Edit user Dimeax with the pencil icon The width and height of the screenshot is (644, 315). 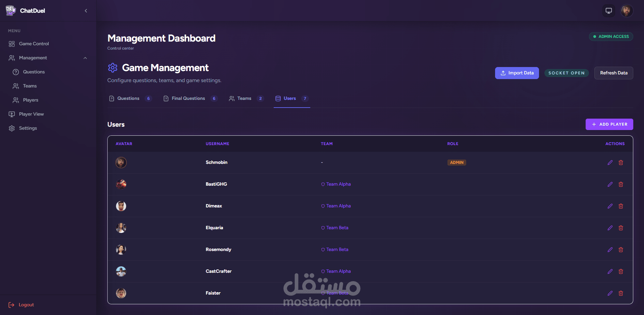[610, 206]
